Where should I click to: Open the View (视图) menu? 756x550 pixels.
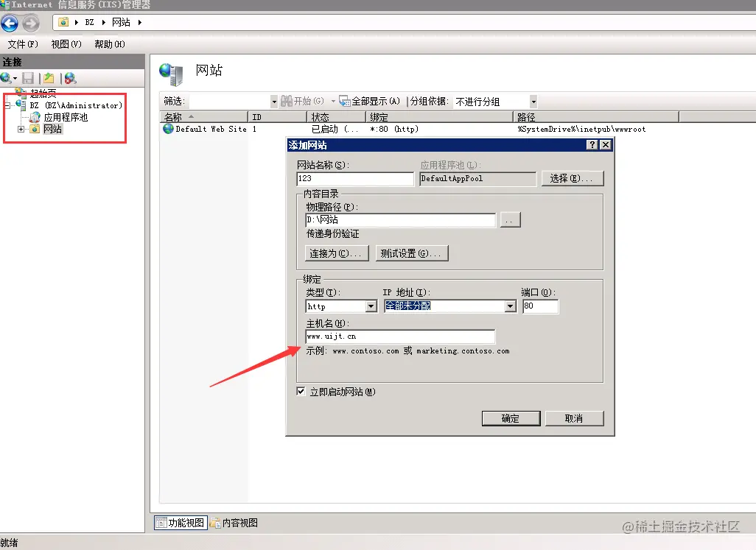pyautogui.click(x=66, y=44)
